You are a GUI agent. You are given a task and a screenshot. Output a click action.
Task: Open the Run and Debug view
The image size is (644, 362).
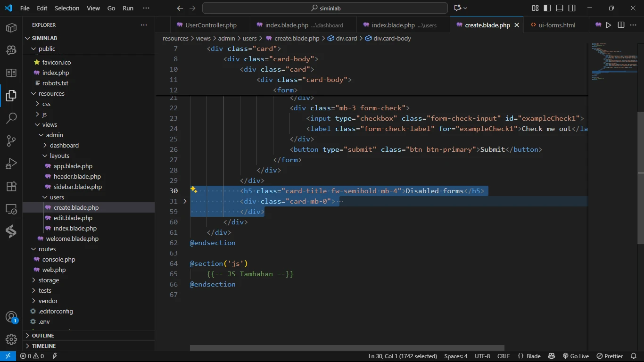coord(11,163)
